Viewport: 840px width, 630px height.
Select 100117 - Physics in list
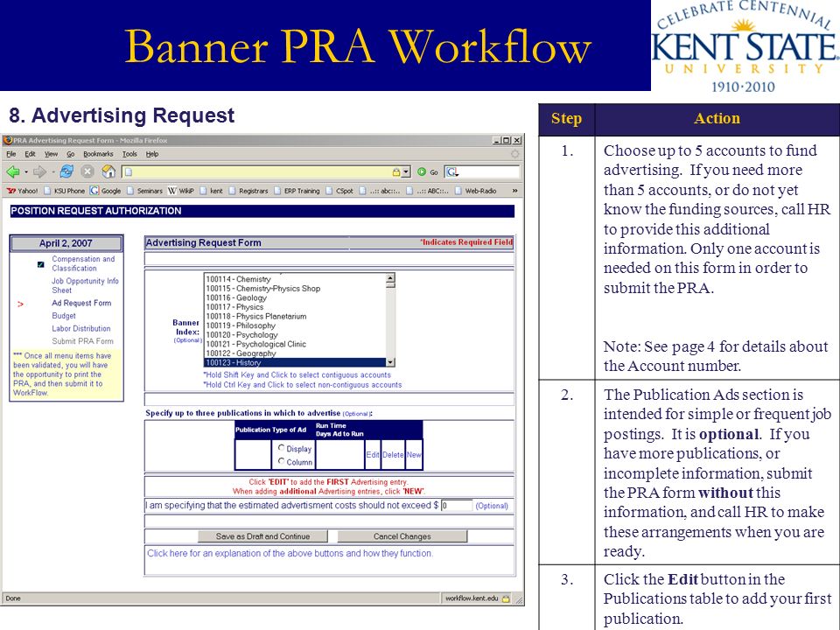pos(295,307)
